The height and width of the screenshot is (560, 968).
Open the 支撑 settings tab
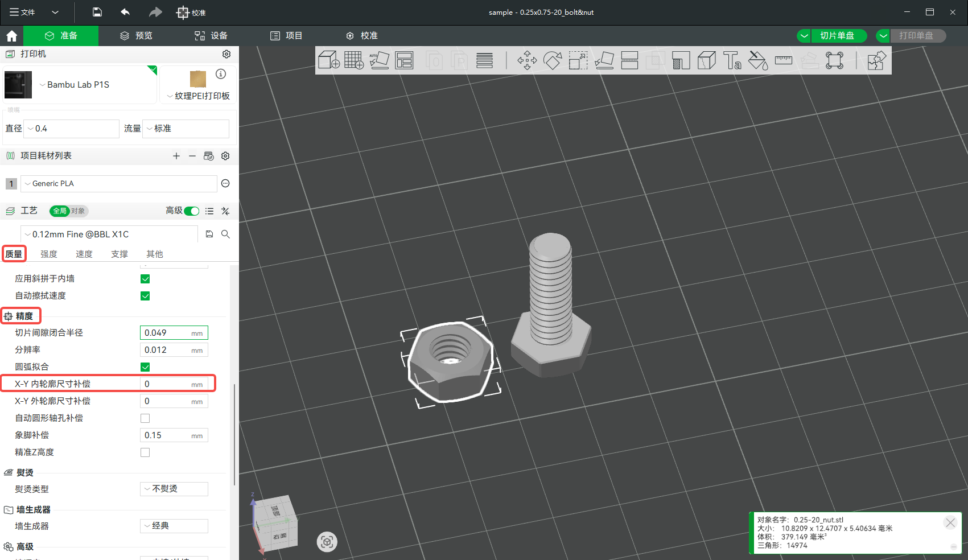(120, 254)
